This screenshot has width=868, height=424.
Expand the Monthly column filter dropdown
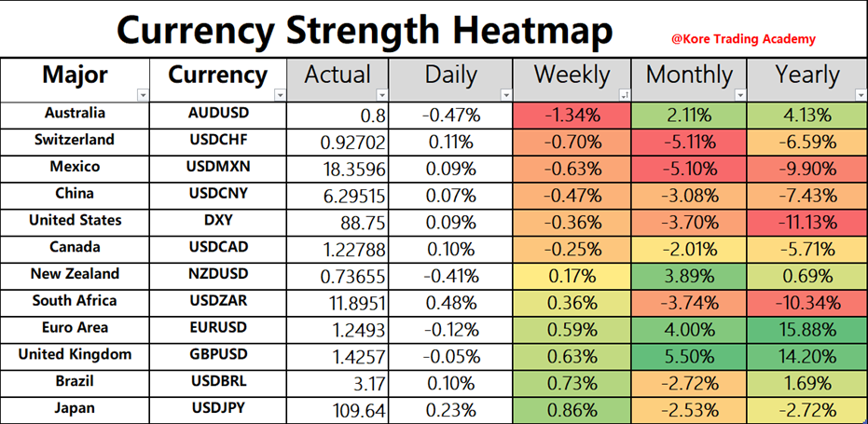(x=741, y=95)
